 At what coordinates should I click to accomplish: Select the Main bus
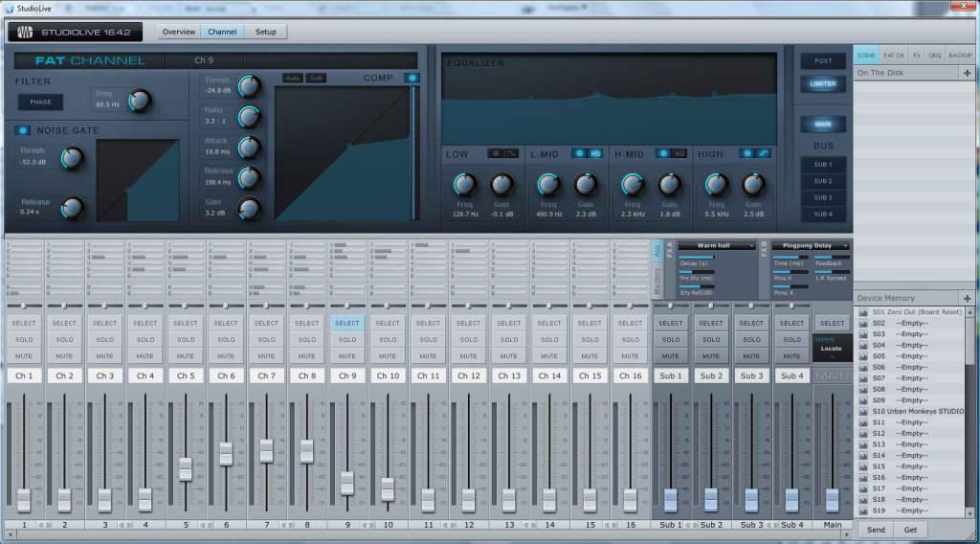click(832, 324)
